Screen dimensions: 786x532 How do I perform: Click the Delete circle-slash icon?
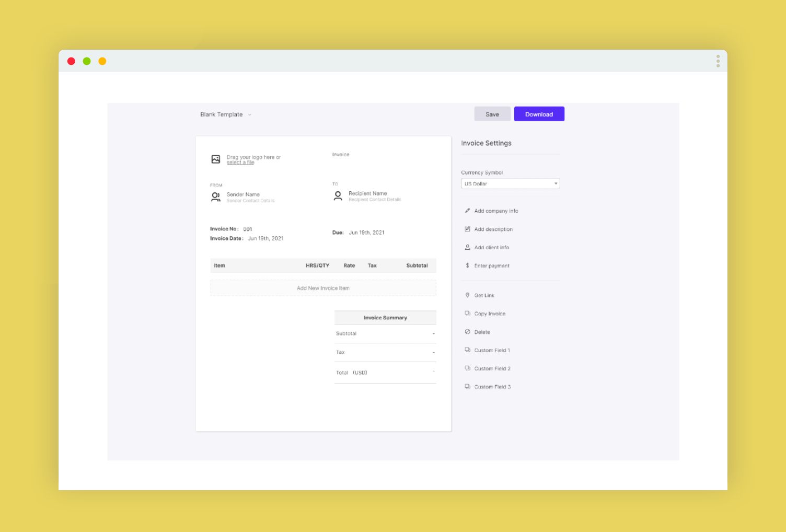click(467, 332)
